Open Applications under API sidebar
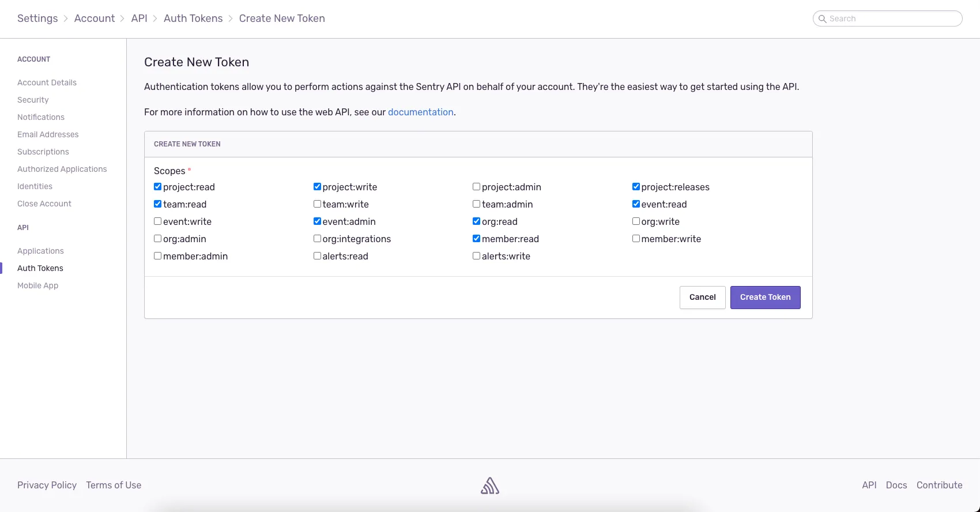The image size is (980, 512). (x=40, y=251)
